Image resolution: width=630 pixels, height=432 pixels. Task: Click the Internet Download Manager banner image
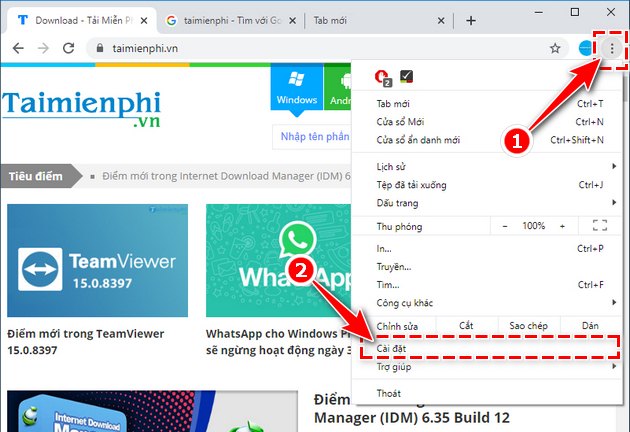click(x=153, y=411)
